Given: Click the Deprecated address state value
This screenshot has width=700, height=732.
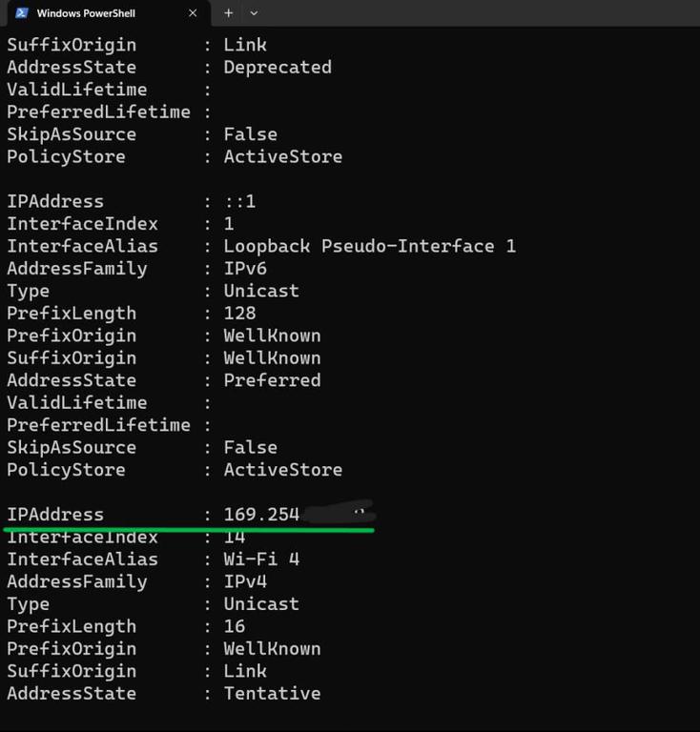Looking at the screenshot, I should tap(278, 68).
